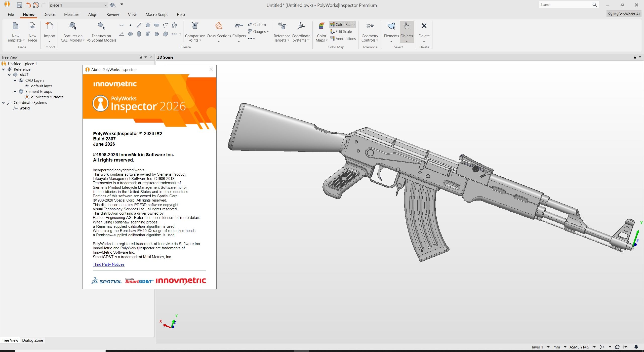
Task: Select the Features on Polygonal Models tool
Action: pyautogui.click(x=101, y=32)
